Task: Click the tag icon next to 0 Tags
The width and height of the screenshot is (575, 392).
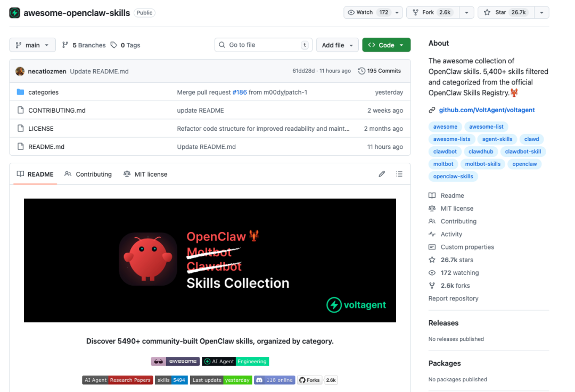Action: [113, 45]
